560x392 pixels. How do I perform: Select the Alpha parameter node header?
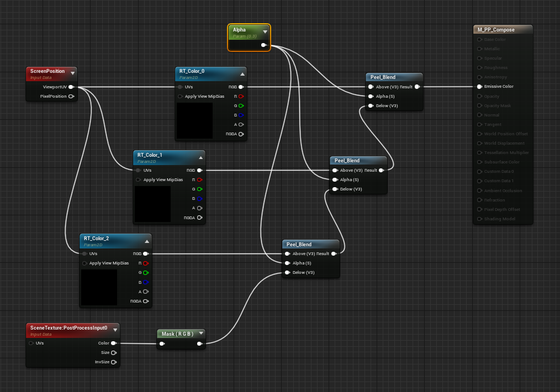point(249,32)
